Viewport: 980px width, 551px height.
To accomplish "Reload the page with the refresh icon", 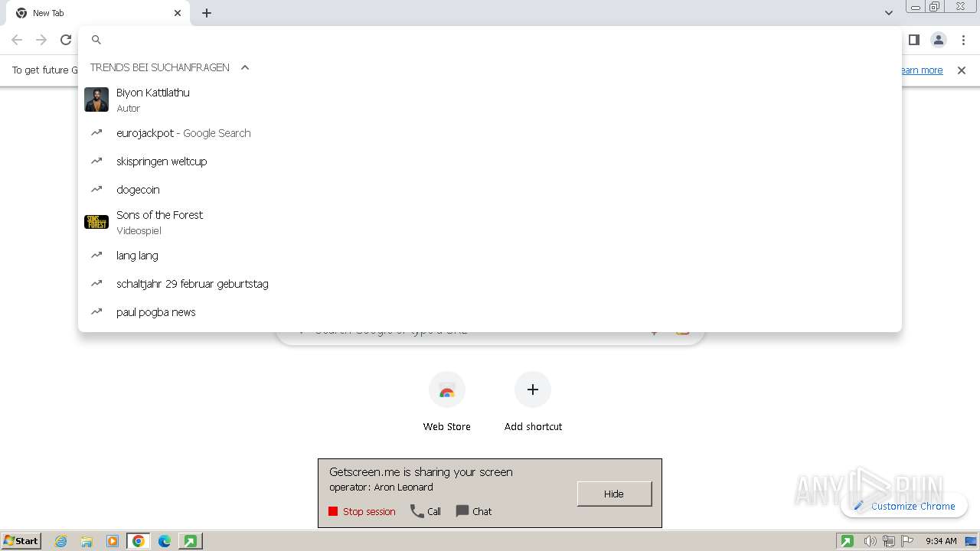I will point(66,40).
